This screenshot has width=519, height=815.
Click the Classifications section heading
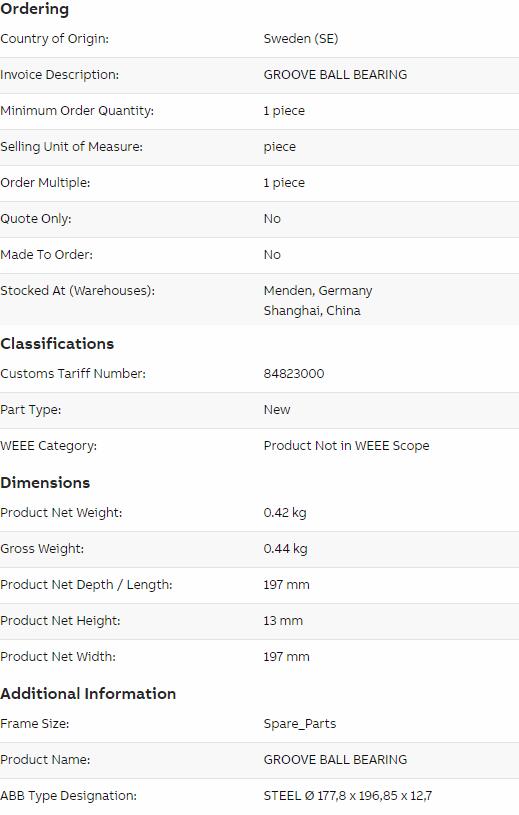click(57, 344)
